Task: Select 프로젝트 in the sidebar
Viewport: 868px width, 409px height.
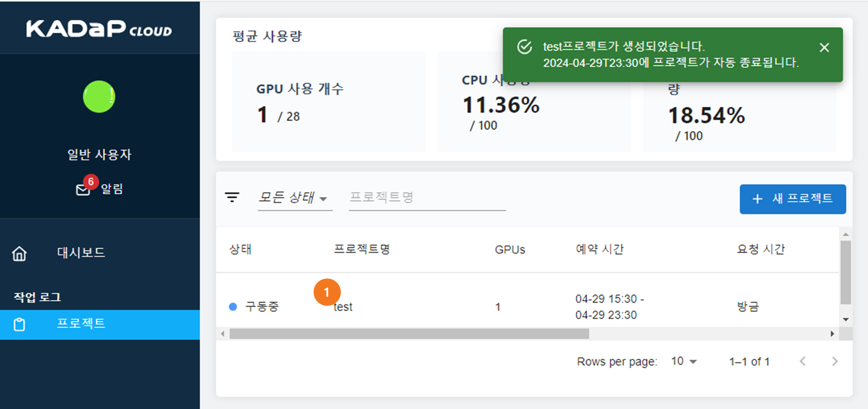Action: tap(81, 324)
